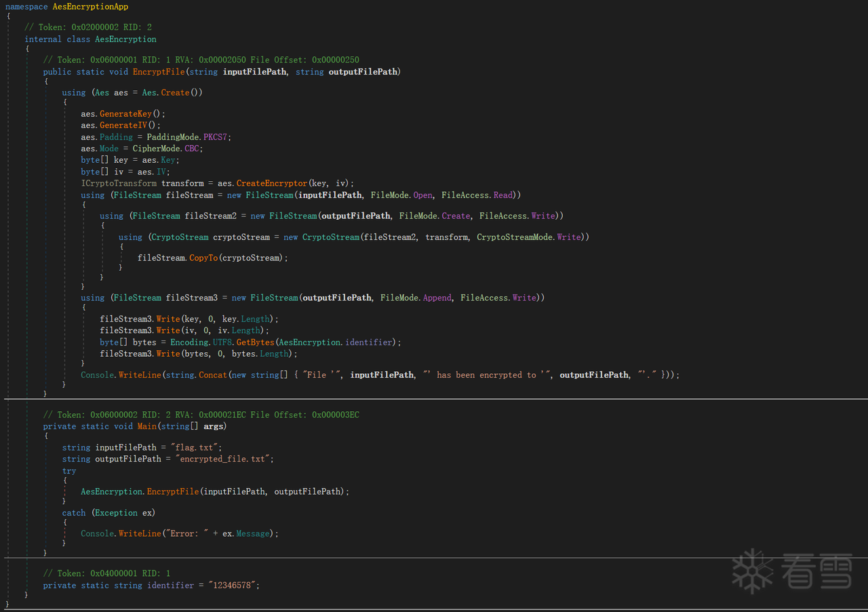Select Create in the Aes.Create() call

[175, 93]
